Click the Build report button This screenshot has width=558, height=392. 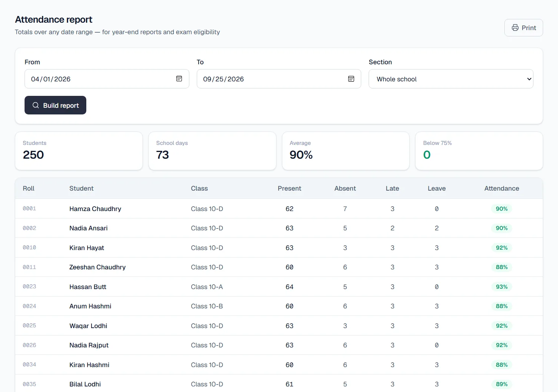(x=55, y=105)
